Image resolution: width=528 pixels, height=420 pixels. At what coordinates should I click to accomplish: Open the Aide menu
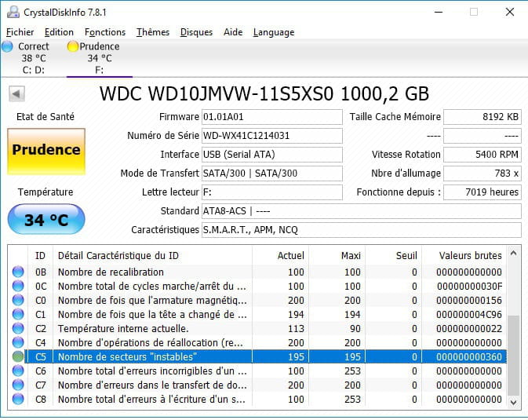233,32
